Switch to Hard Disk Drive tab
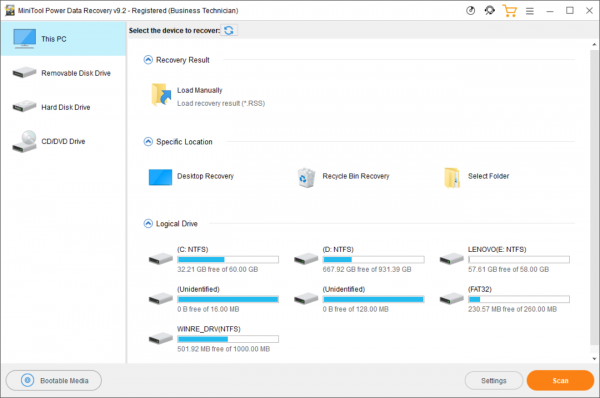Screen dimensions: 600x398 [x=64, y=107]
